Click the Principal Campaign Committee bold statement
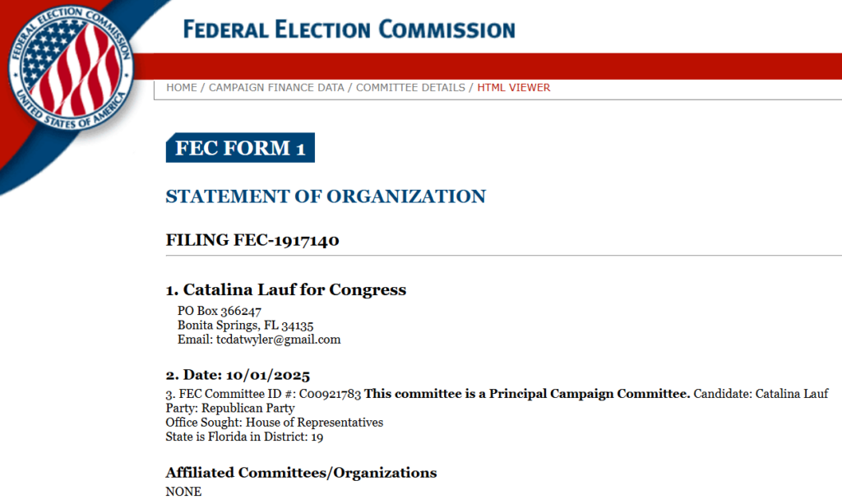The image size is (842, 504). tap(527, 393)
